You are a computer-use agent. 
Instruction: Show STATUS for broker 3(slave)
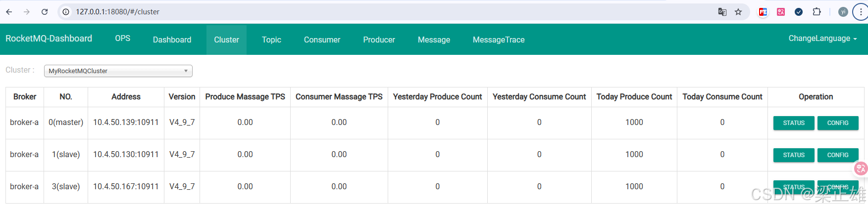tap(794, 187)
